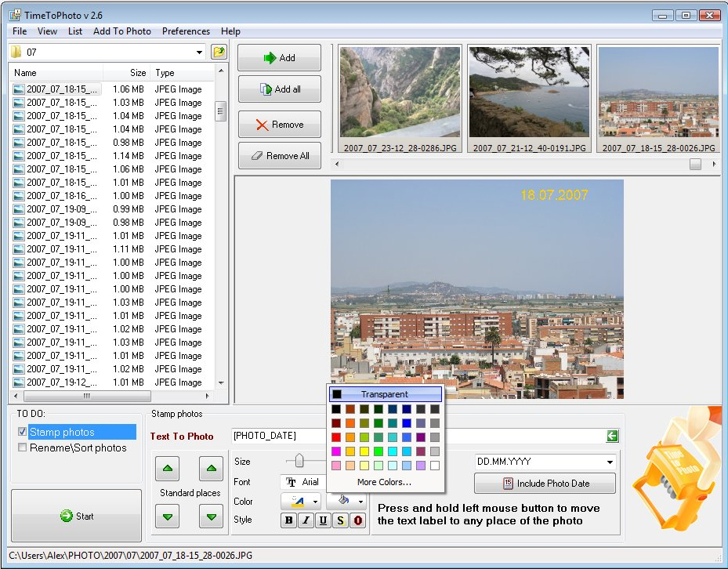Uncheck the Stamp photos checkbox
The image size is (728, 569).
click(x=22, y=432)
